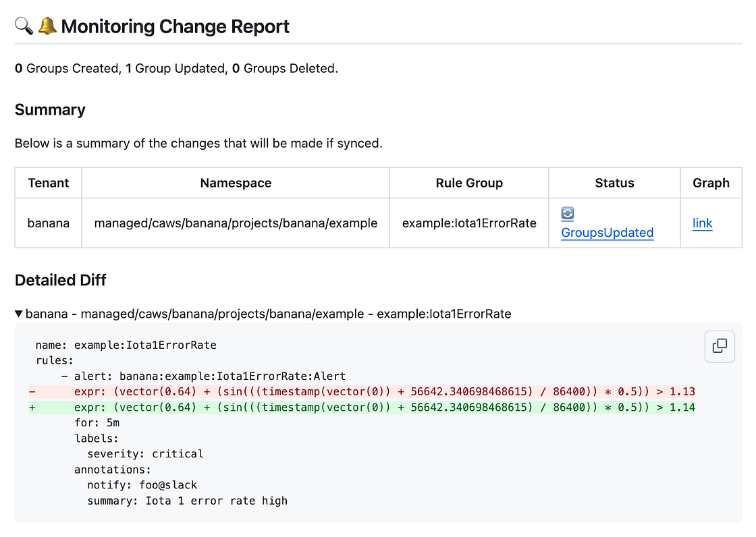Click the Detailed Diff heading
The image size is (756, 537).
click(61, 280)
